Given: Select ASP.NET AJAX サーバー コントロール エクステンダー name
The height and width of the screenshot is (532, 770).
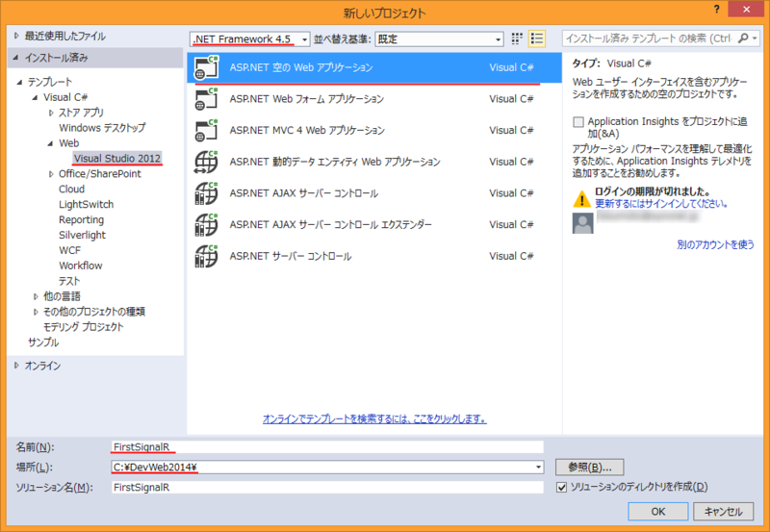Looking at the screenshot, I should coord(330,225).
